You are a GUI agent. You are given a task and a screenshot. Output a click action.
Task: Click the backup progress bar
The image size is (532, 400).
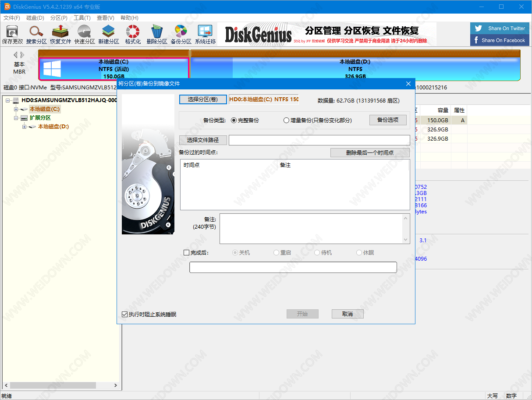(293, 267)
